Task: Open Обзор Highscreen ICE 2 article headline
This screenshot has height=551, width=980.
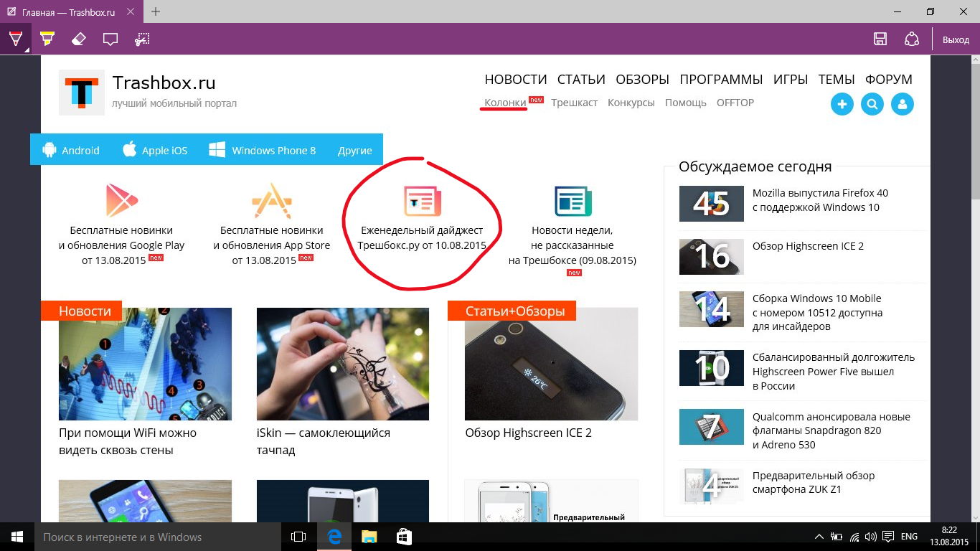Action: pyautogui.click(x=528, y=433)
